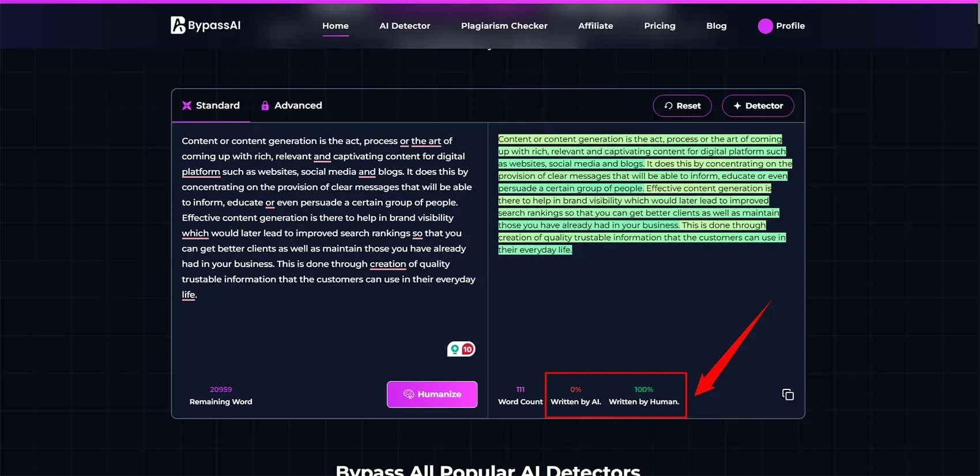Viewport: 980px width, 476px height.
Task: Open the Blog link
Action: coord(717,26)
